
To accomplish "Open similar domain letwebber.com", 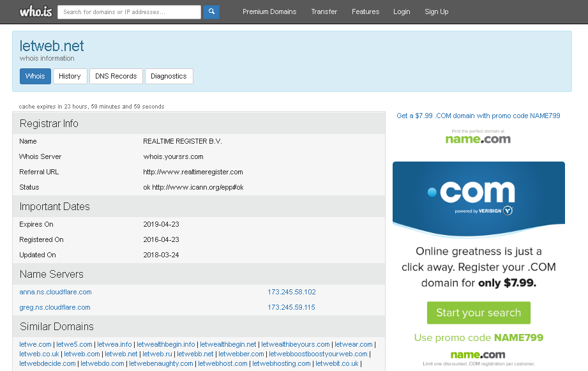I will point(241,354).
